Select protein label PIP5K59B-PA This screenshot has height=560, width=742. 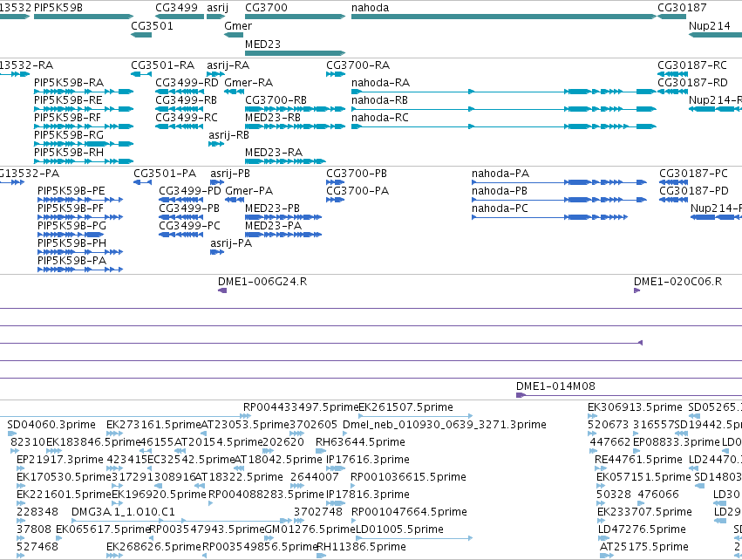pyautogui.click(x=71, y=261)
